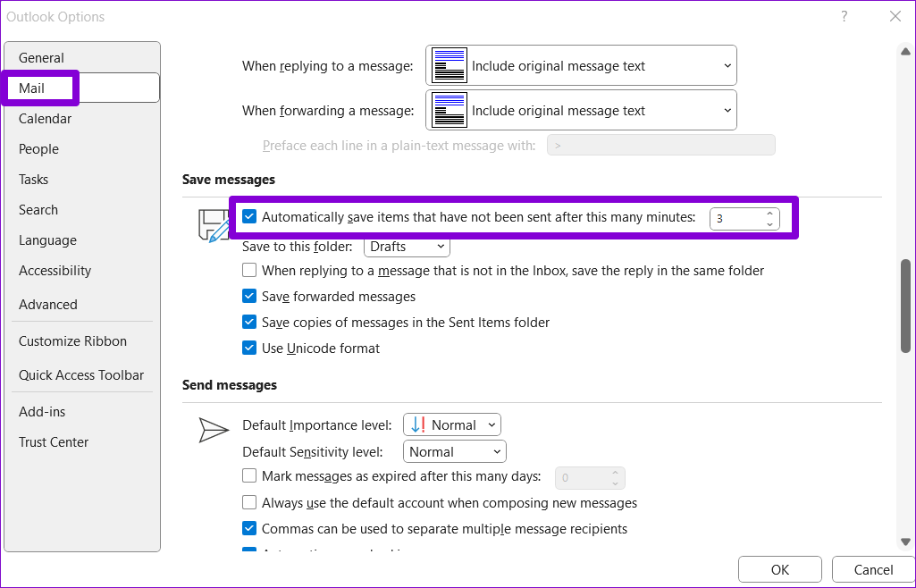Click the disabled plain-text preface field

pos(660,145)
